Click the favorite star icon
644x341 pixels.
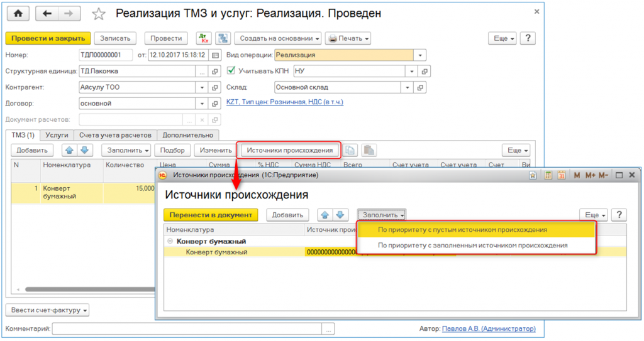[99, 14]
